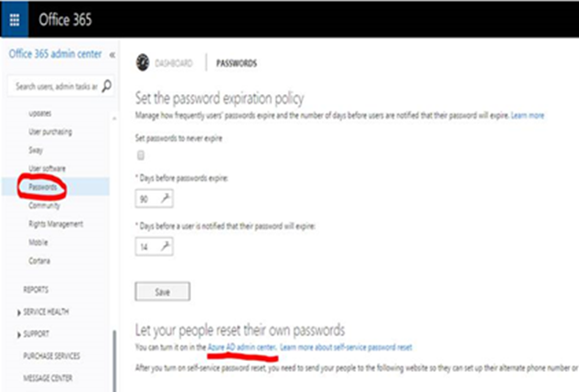Click the Set the password expiration policy heading
The height and width of the screenshot is (392, 579).
[x=220, y=99]
